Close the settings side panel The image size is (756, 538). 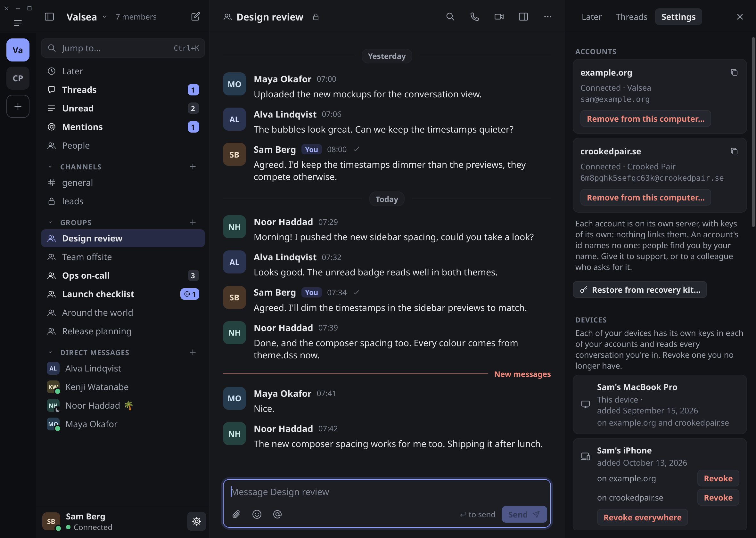[739, 17]
